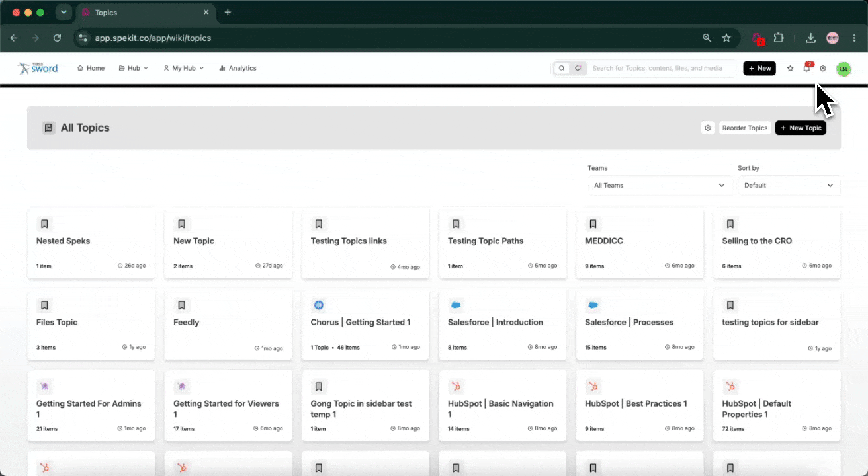Click the '46 items' count on Chorus card
This screenshot has height=476, width=868.
point(348,348)
